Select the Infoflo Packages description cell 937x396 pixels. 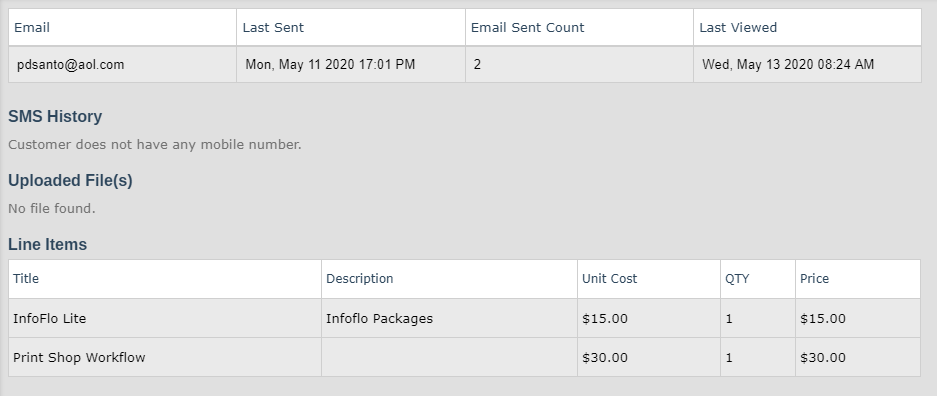click(x=379, y=318)
